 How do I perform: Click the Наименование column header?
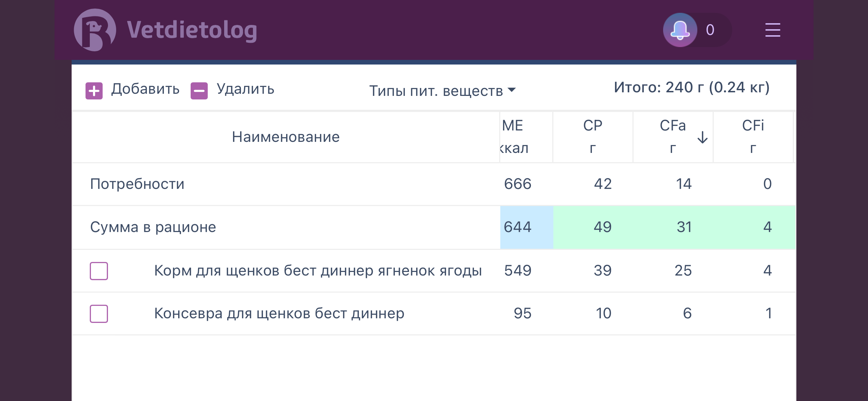tap(286, 137)
